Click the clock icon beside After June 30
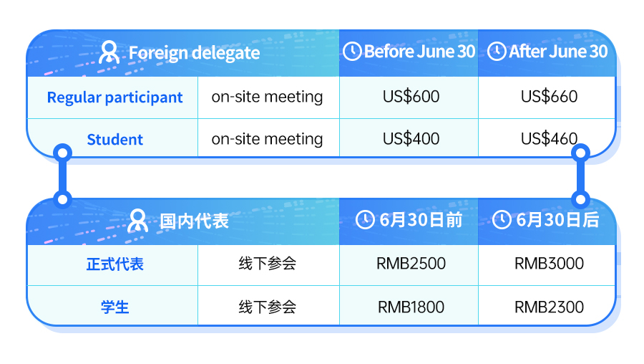This screenshot has width=644, height=364. pos(497,52)
